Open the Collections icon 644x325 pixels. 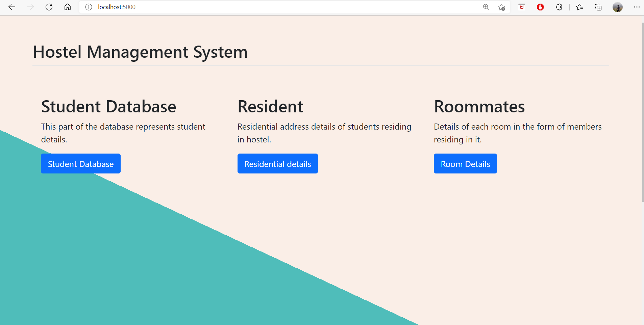(598, 7)
